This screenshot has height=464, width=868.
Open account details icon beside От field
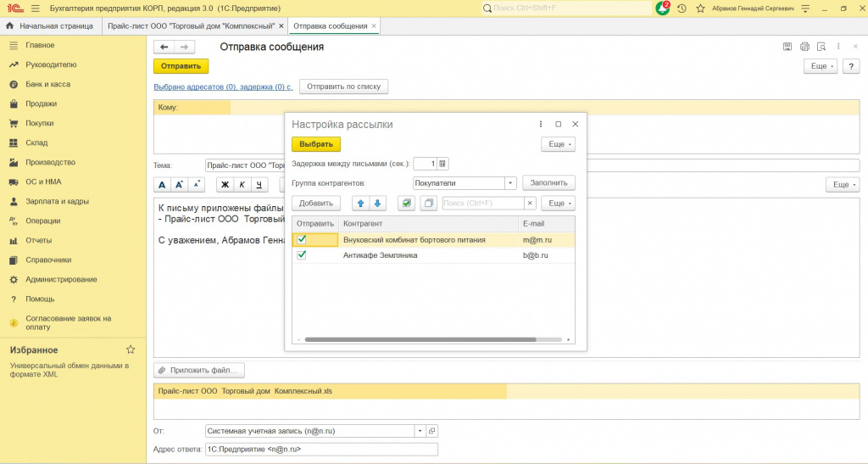(431, 431)
